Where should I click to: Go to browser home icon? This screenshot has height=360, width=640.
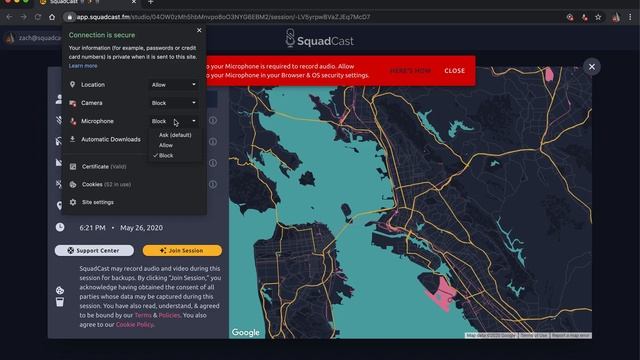[52, 17]
